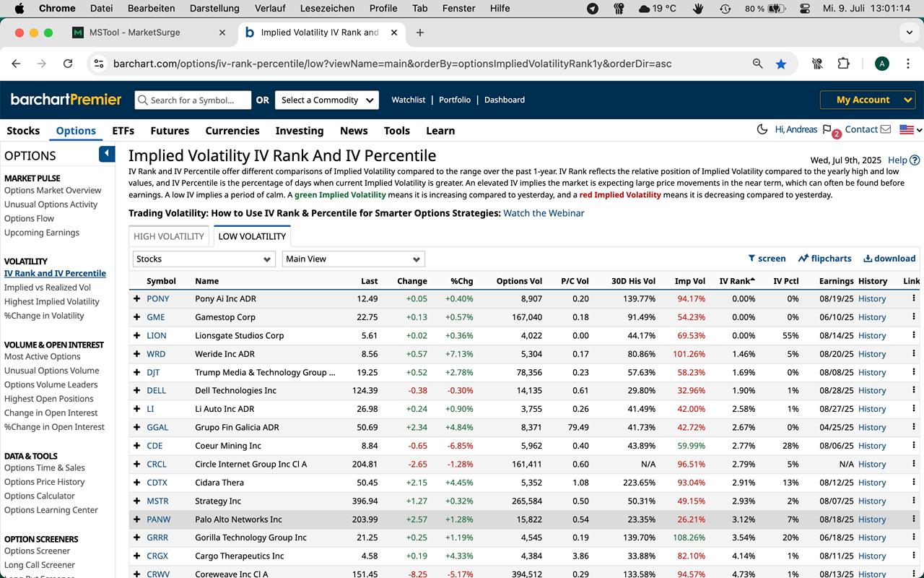924x578 pixels.
Task: Open notifications flag icon with badge
Action: coord(828,130)
